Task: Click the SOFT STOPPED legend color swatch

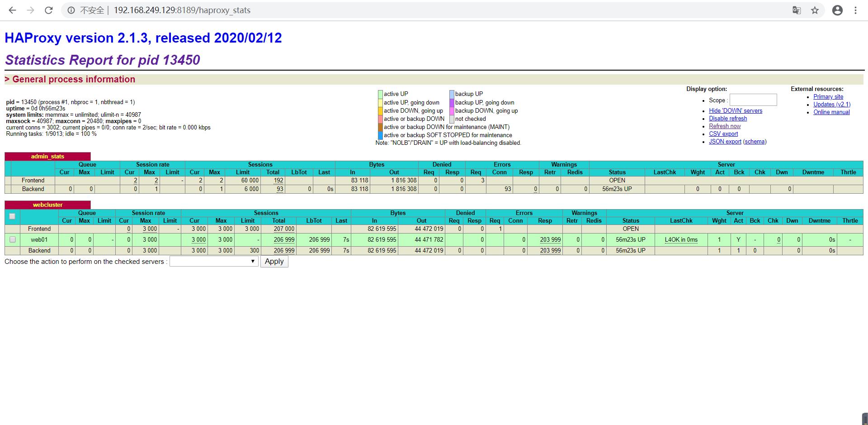Action: 380,135
